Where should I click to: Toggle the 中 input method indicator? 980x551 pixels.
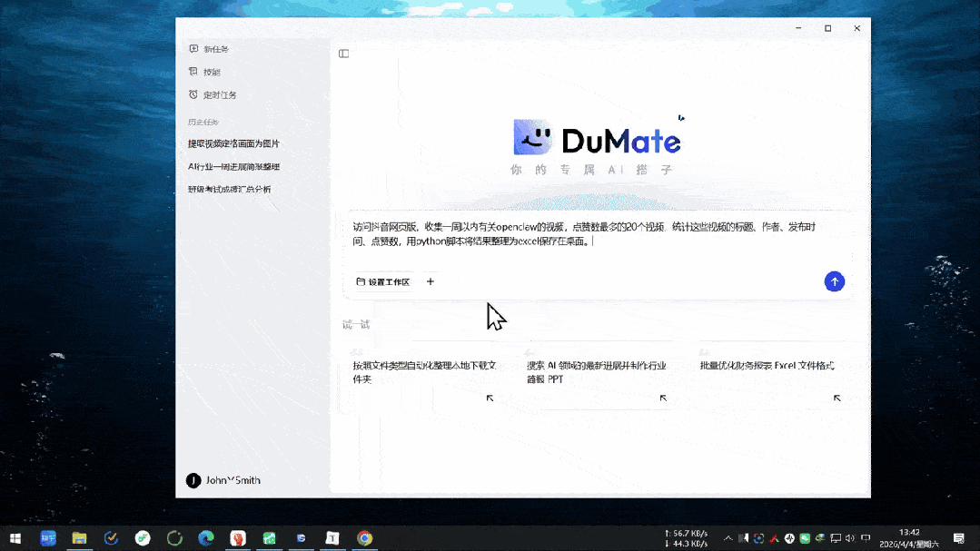(x=866, y=538)
